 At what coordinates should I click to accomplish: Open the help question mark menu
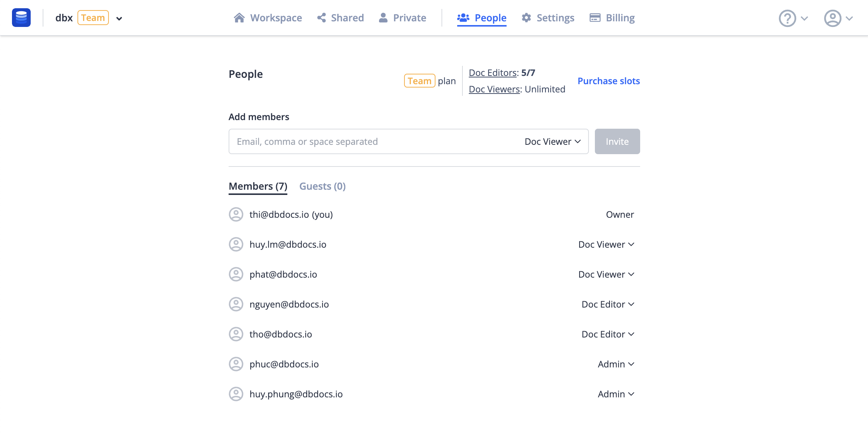(793, 18)
